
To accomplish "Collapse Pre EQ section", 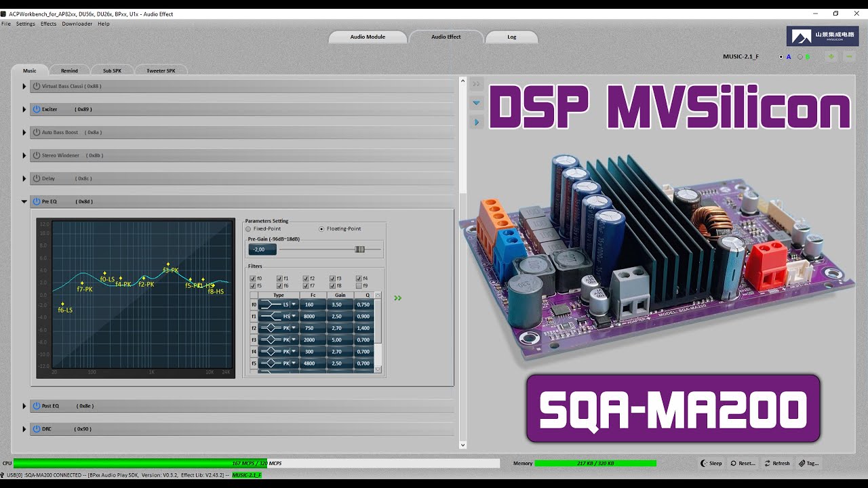I will coord(24,201).
